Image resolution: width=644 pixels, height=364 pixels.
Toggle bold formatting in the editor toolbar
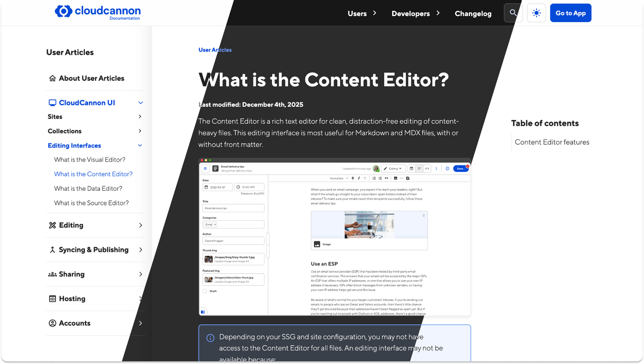353,178
